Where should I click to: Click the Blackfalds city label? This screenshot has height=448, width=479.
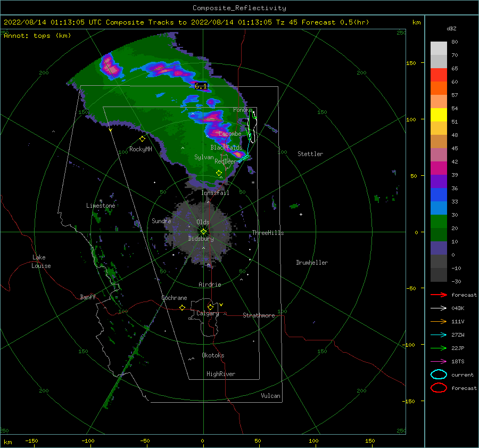pos(226,148)
